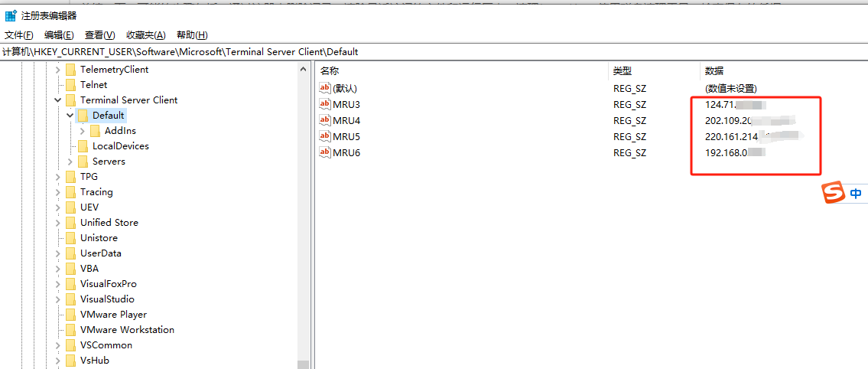Click the VisualFoxPro folder icon

70,284
